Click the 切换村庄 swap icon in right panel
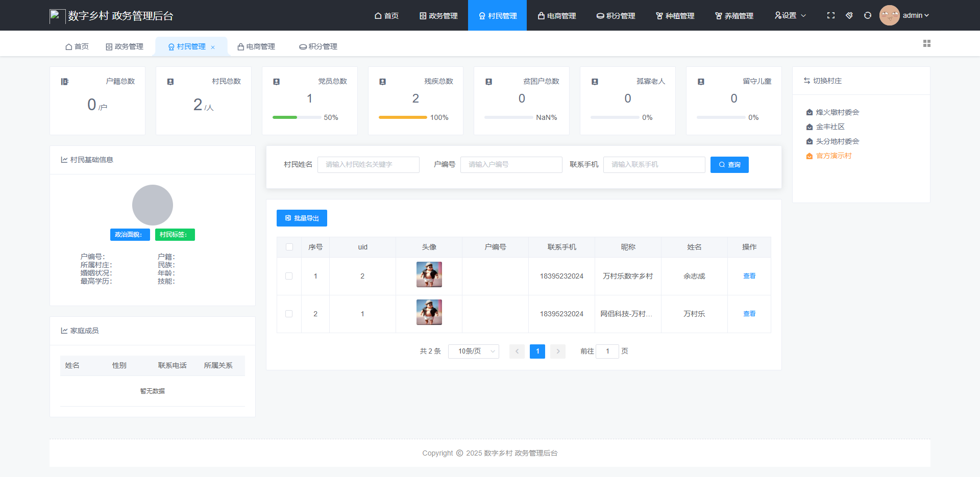Viewport: 980px width, 477px height. pos(806,81)
